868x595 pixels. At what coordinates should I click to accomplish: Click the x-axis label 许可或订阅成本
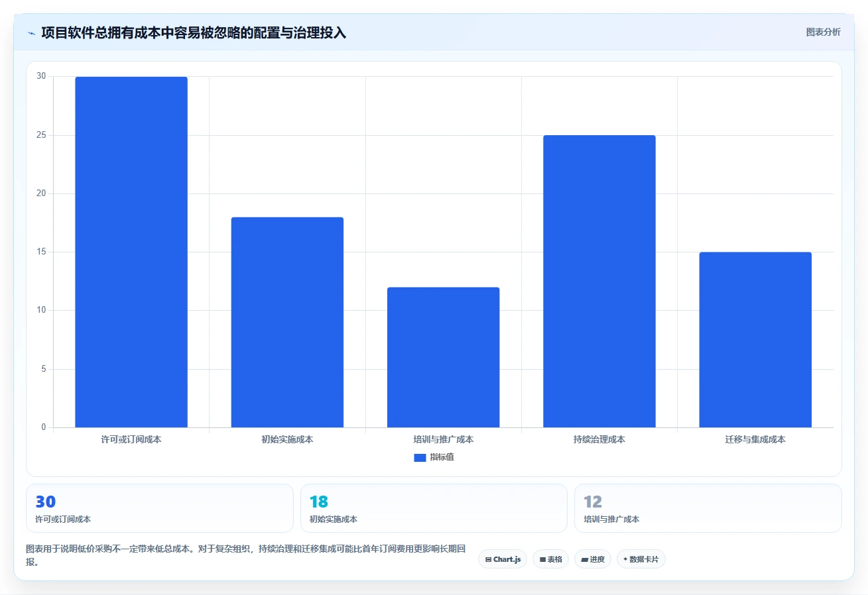[131, 439]
